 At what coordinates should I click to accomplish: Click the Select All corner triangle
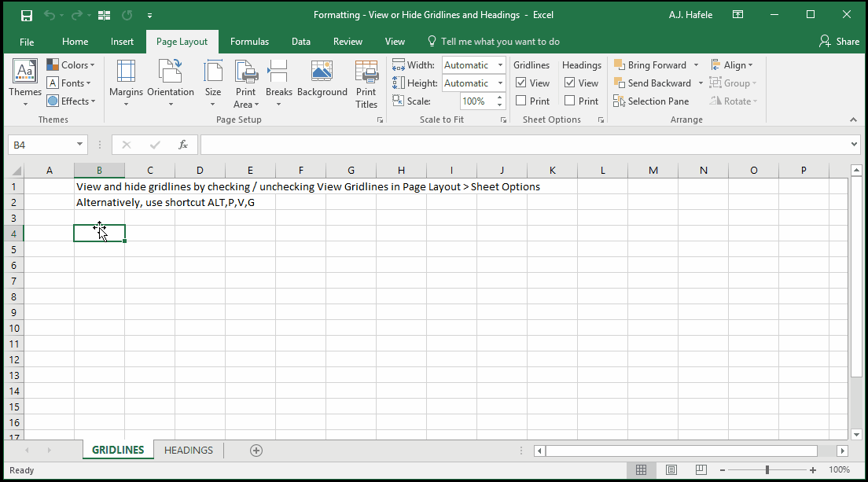click(16, 171)
